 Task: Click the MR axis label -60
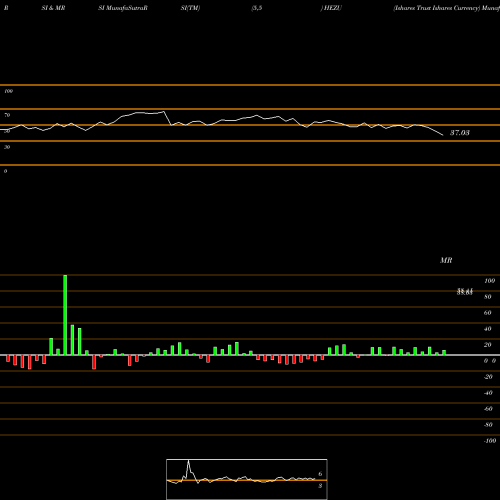488,409
